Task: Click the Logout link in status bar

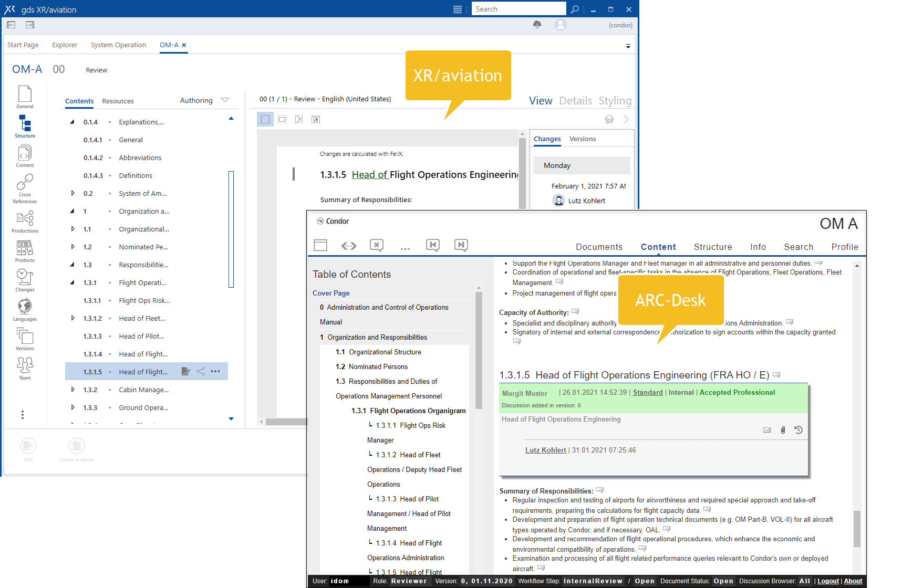Action: coord(828,581)
